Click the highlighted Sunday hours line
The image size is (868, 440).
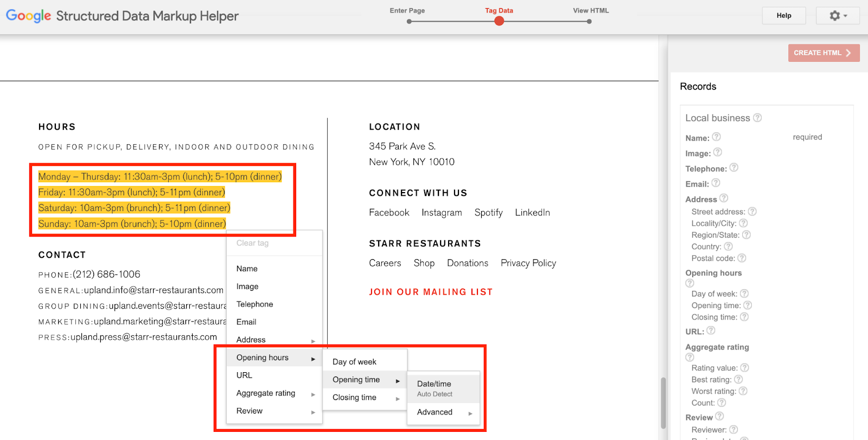pyautogui.click(x=132, y=224)
